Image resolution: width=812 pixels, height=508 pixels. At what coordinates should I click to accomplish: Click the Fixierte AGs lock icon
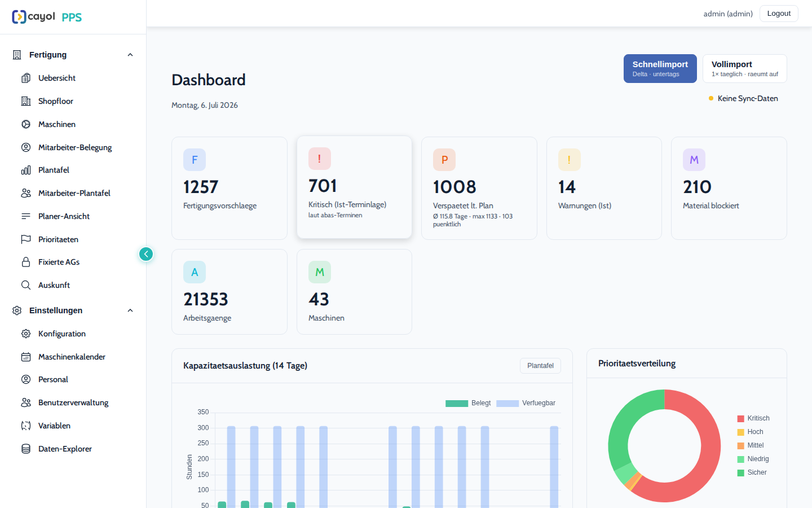click(x=26, y=262)
